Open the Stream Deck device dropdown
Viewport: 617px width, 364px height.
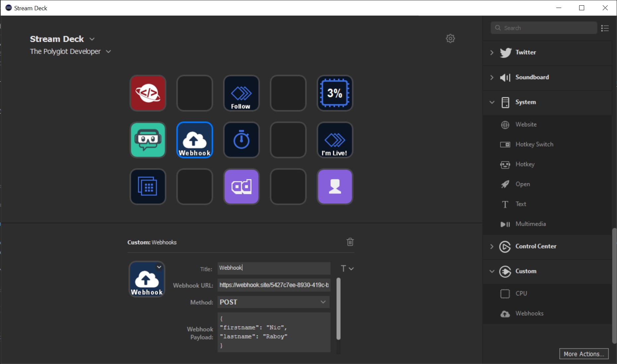point(92,39)
